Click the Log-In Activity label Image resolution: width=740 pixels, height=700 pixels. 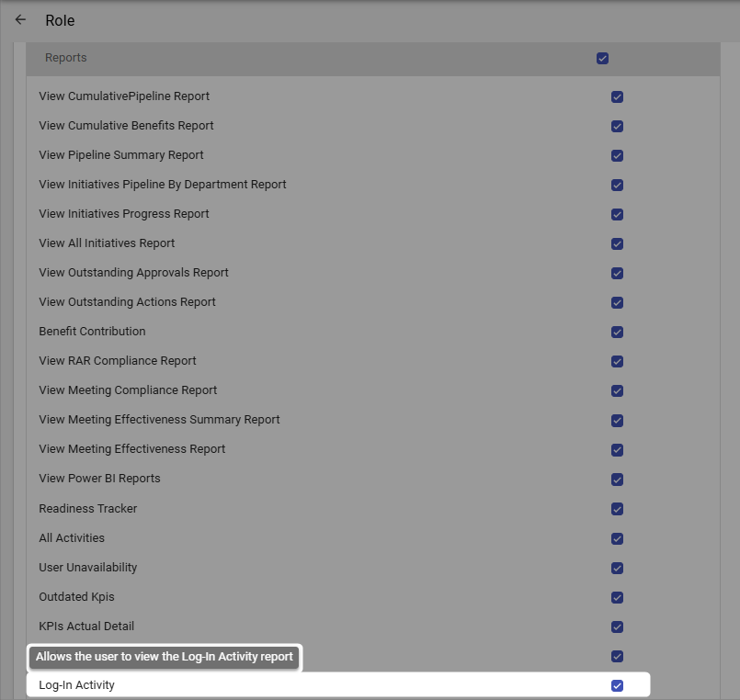[76, 685]
